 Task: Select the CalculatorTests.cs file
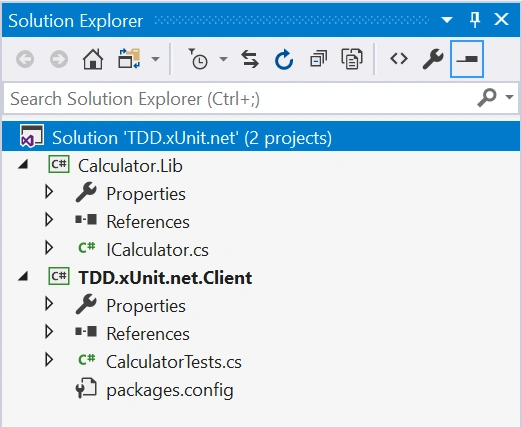point(174,362)
